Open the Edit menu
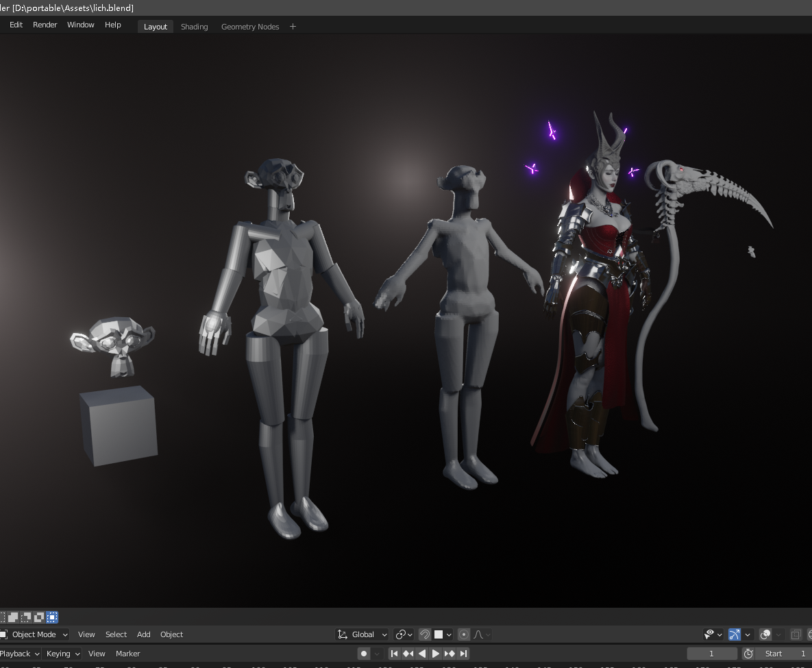 tap(16, 25)
